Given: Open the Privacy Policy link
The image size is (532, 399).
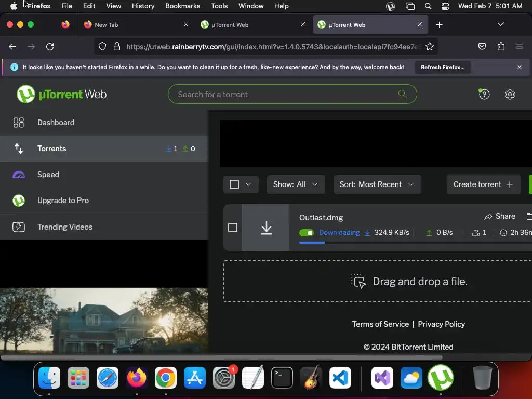Looking at the screenshot, I should pos(442,324).
